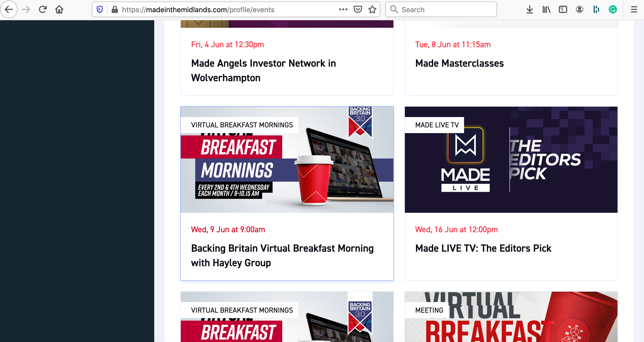Go back to the previous page

tap(9, 10)
